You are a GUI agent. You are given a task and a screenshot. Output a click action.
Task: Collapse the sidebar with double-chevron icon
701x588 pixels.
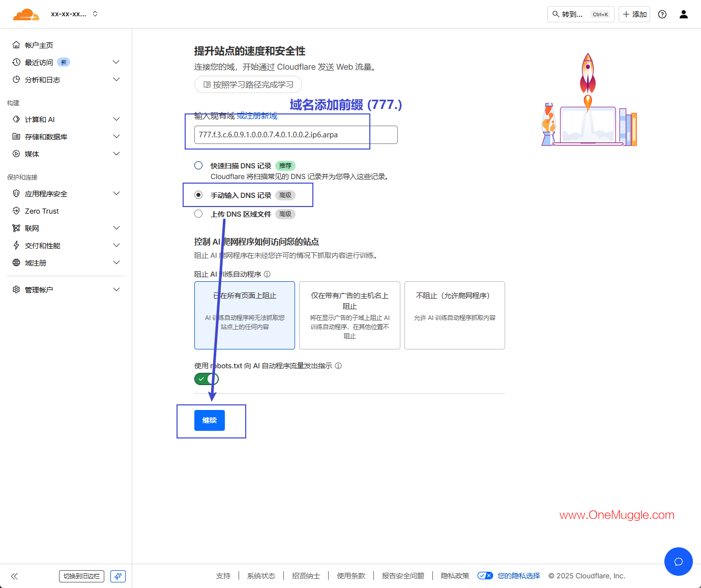(x=14, y=576)
